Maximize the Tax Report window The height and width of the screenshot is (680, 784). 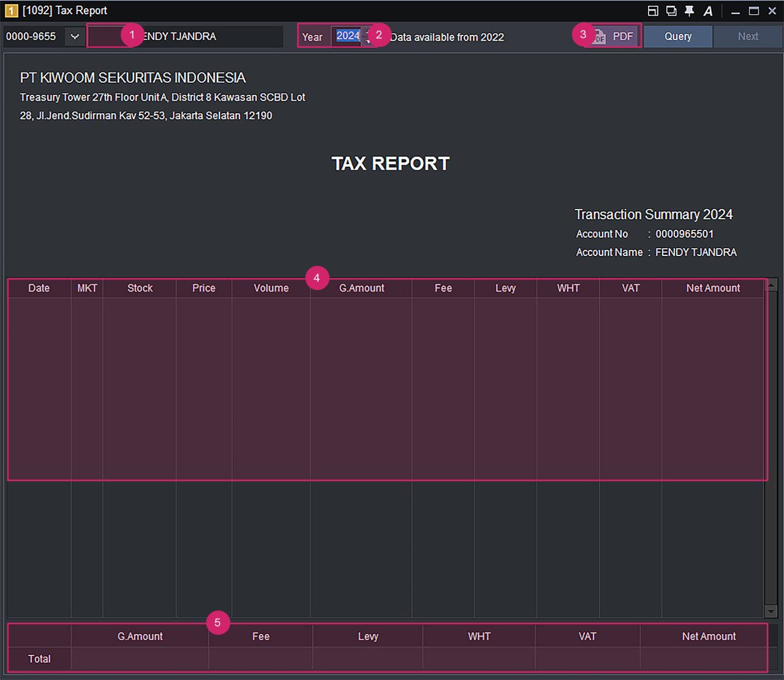[x=754, y=11]
